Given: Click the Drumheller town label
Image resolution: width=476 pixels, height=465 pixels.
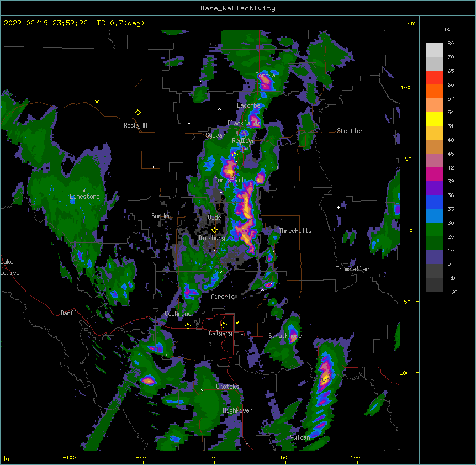Looking at the screenshot, I should point(352,269).
